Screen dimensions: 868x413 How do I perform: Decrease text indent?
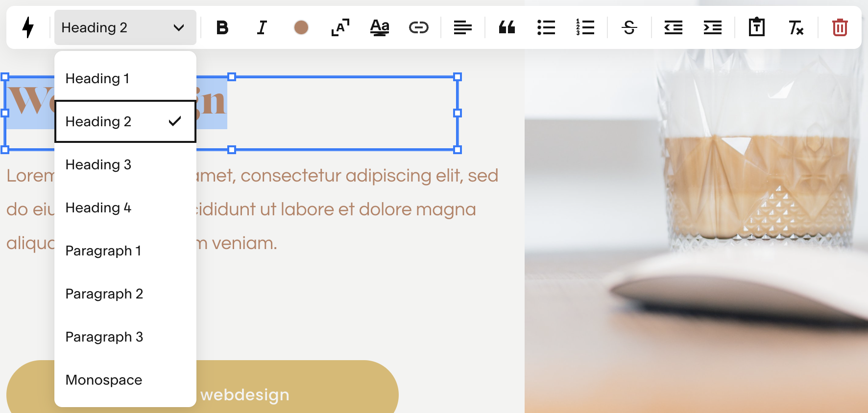[674, 27]
